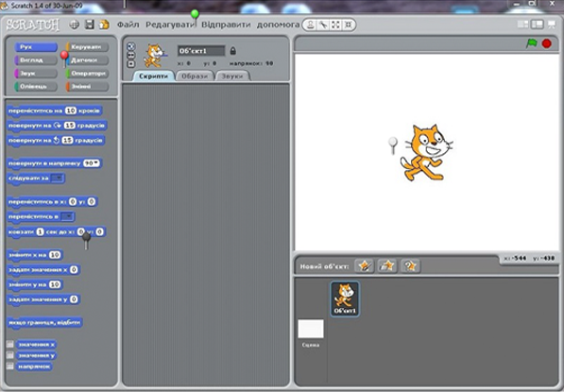Select the Змінні block category

tap(87, 86)
